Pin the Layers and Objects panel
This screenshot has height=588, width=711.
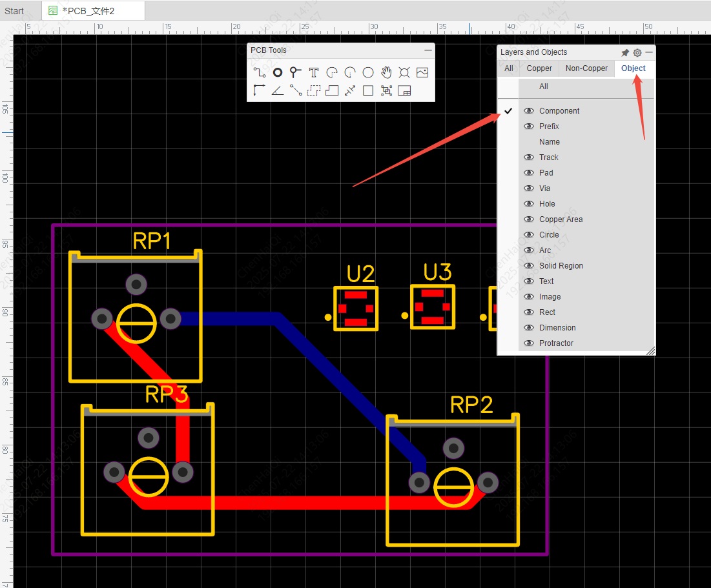click(x=625, y=52)
